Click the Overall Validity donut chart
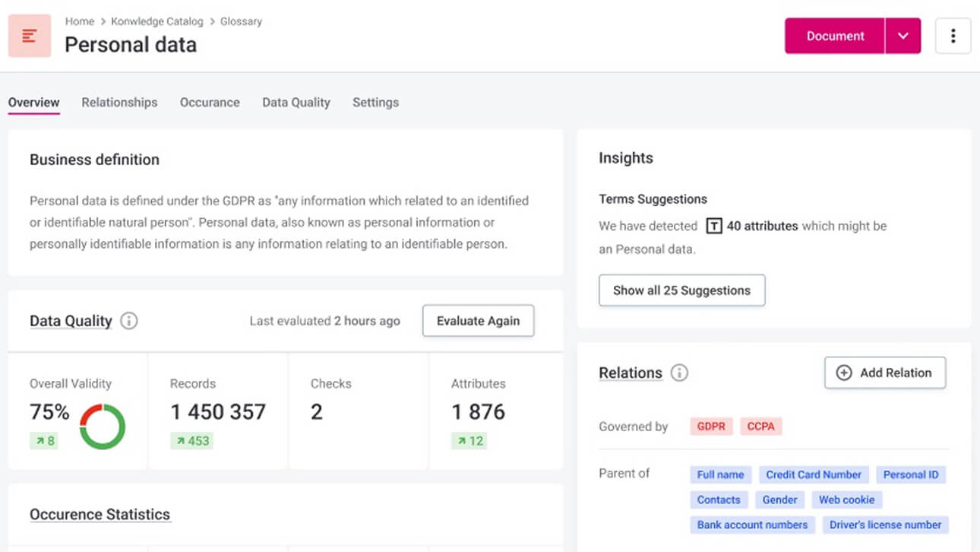The height and width of the screenshot is (552, 980). click(x=102, y=427)
